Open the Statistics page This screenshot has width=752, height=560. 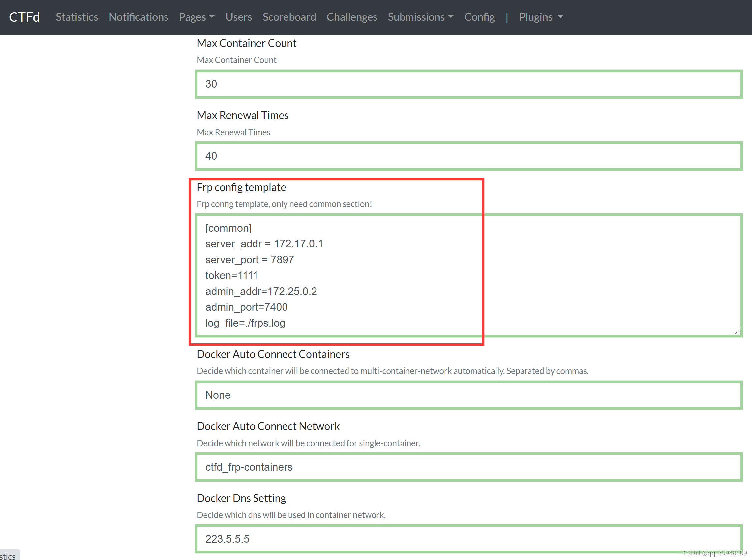76,17
